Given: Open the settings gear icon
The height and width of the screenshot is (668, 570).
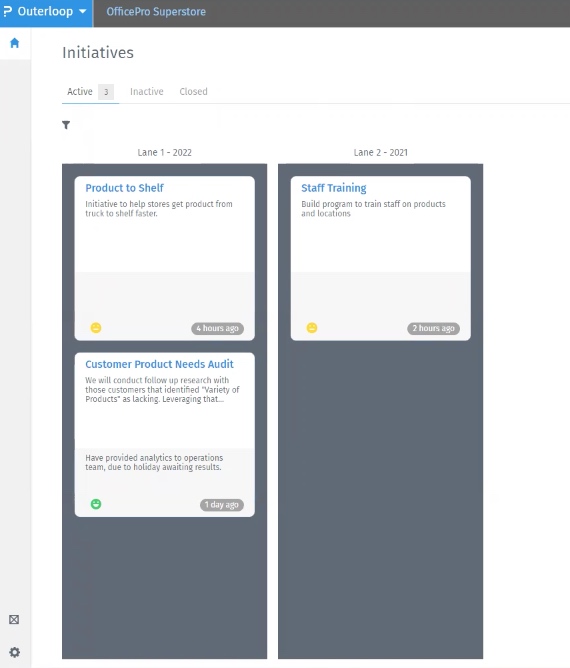Looking at the screenshot, I should [x=14, y=652].
